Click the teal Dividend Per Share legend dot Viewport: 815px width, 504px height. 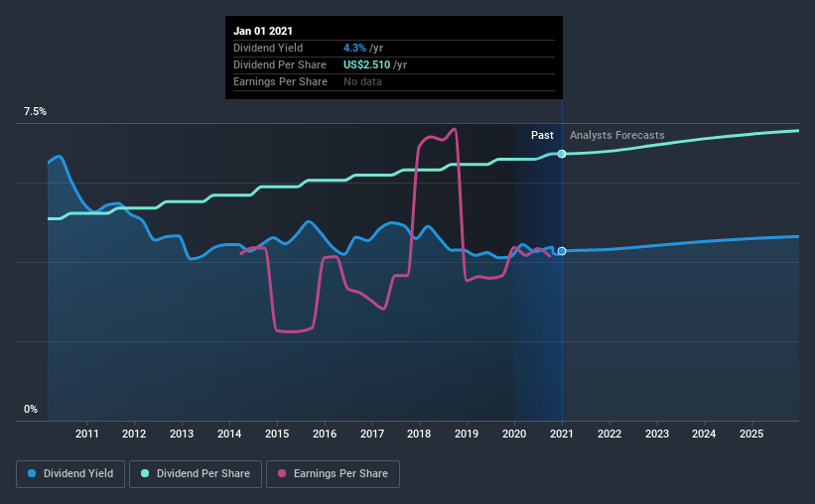[x=145, y=473]
